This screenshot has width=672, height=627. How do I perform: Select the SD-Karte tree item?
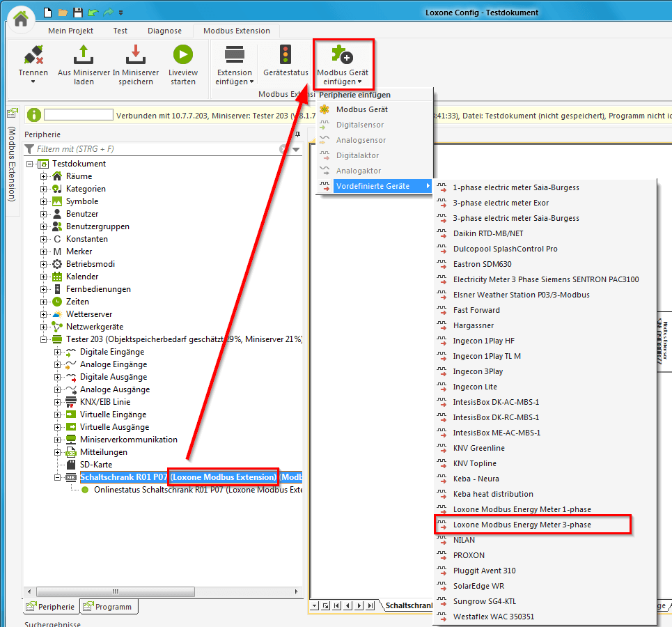(95, 465)
